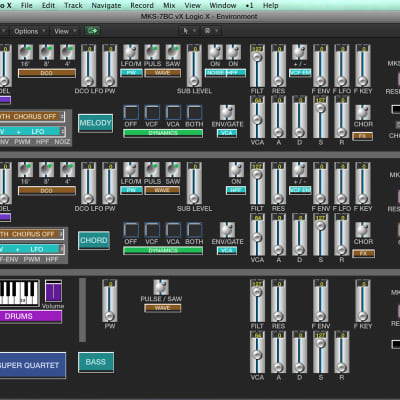
Task: Check the VCA dynamics box in Chord section
Action: (x=173, y=230)
